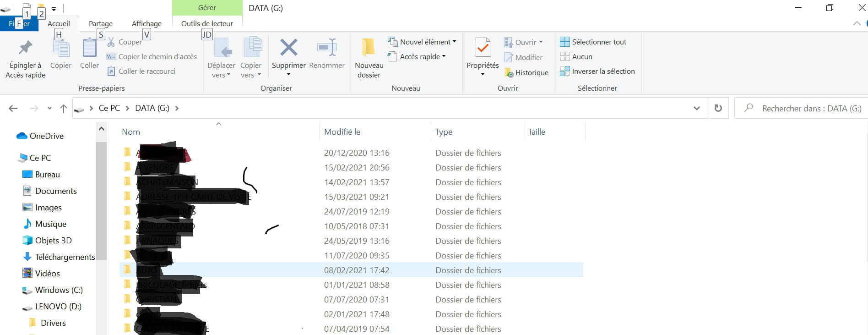Image resolution: width=868 pixels, height=335 pixels.
Task: Click the Supprimer red X icon
Action: coord(288,47)
